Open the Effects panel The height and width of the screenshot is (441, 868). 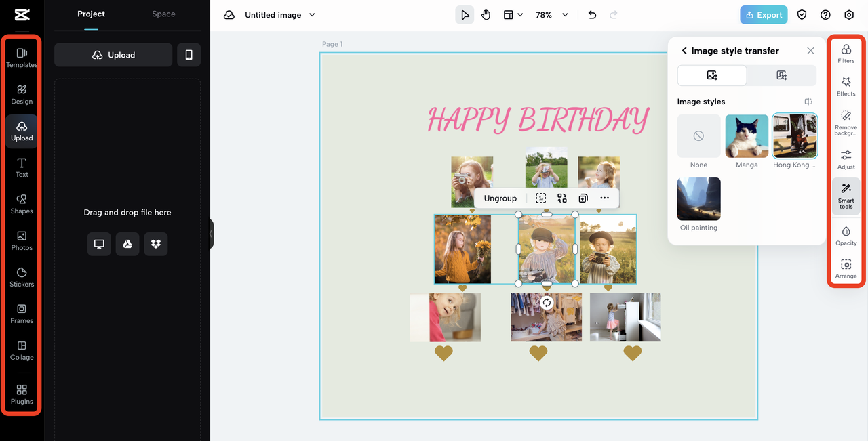pos(846,87)
